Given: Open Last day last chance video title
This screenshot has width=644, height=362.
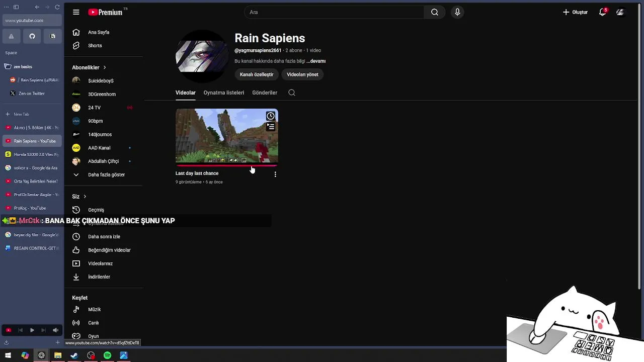Looking at the screenshot, I should 197,173.
